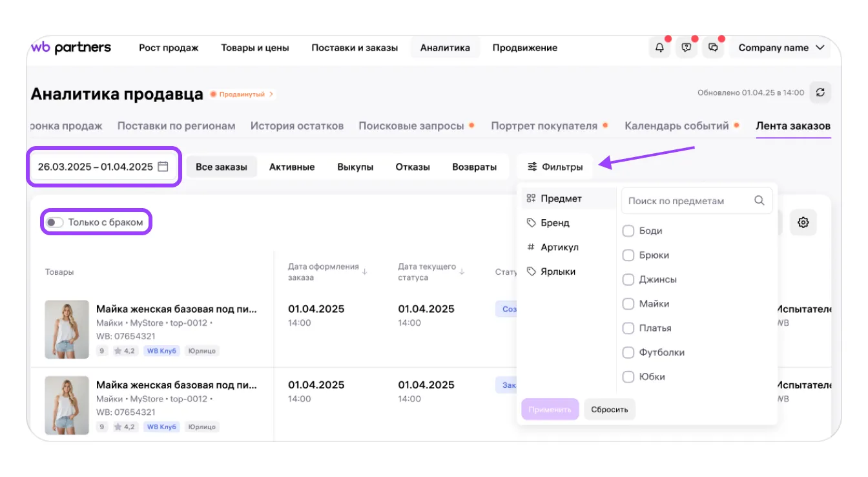Sort by "Дата оформления заказа" arrow
Screen dimensions: 868x477
pyautogui.click(x=365, y=272)
